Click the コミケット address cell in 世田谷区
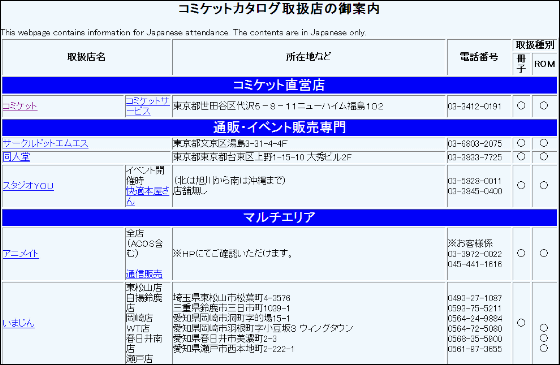Viewport: 560px width, 365px height. (x=309, y=106)
